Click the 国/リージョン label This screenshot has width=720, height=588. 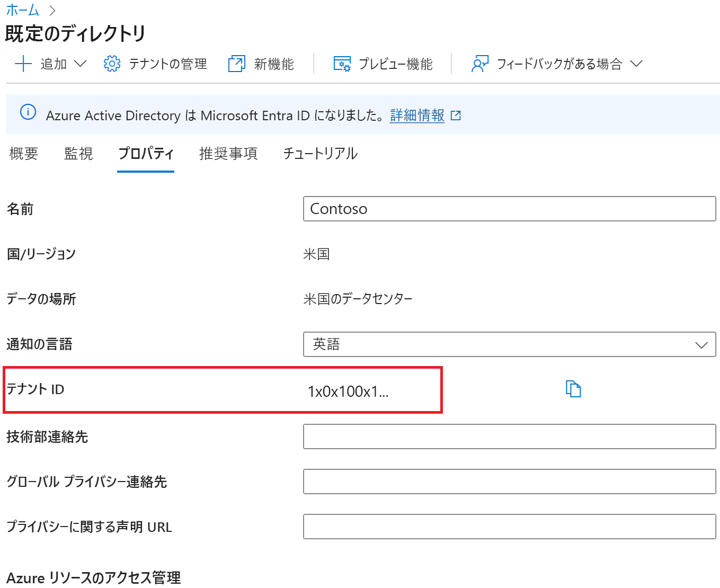[x=41, y=254]
